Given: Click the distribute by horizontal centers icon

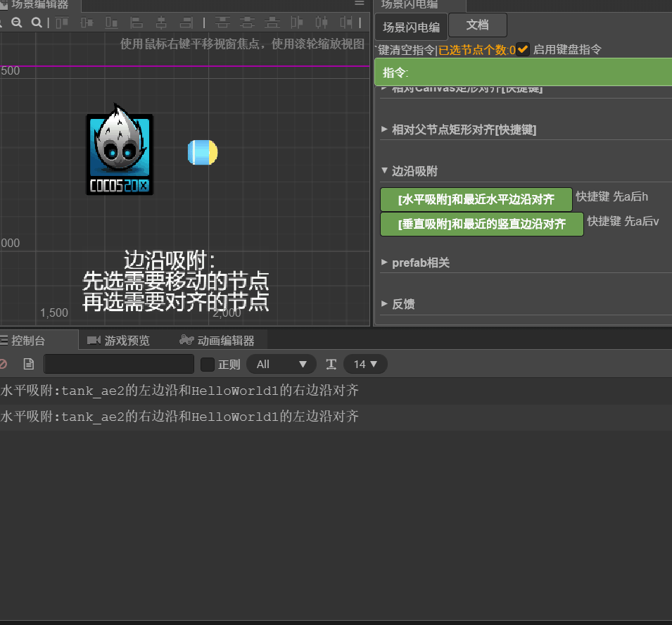Looking at the screenshot, I should tap(322, 23).
